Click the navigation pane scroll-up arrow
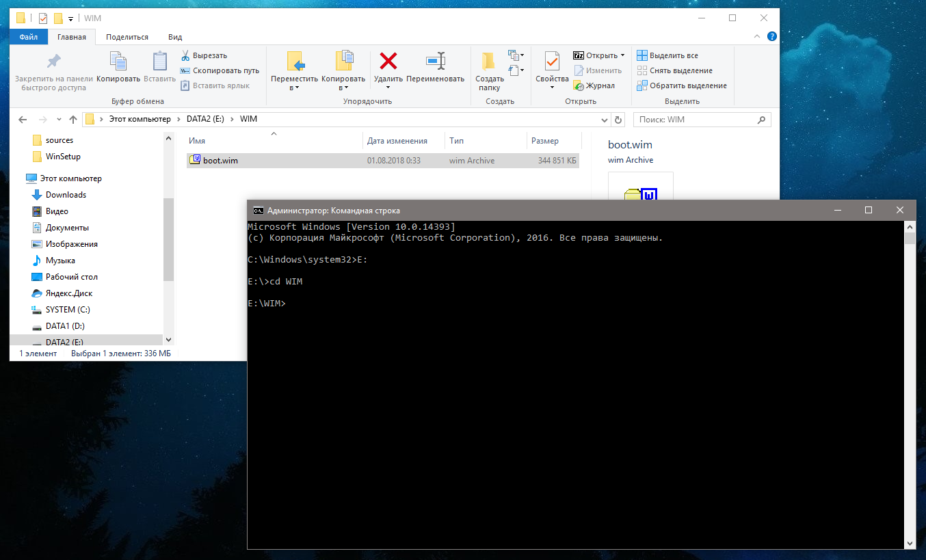Image resolution: width=926 pixels, height=560 pixels. [x=169, y=137]
